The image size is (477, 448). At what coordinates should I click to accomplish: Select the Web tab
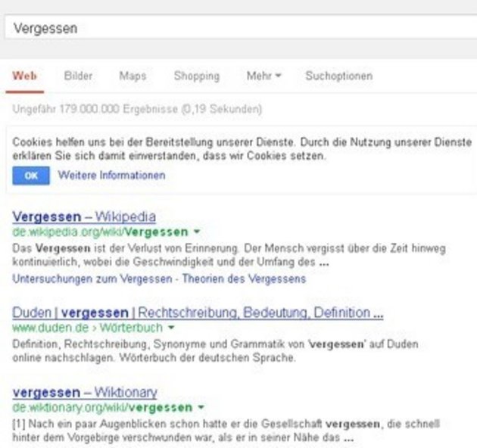coord(24,76)
